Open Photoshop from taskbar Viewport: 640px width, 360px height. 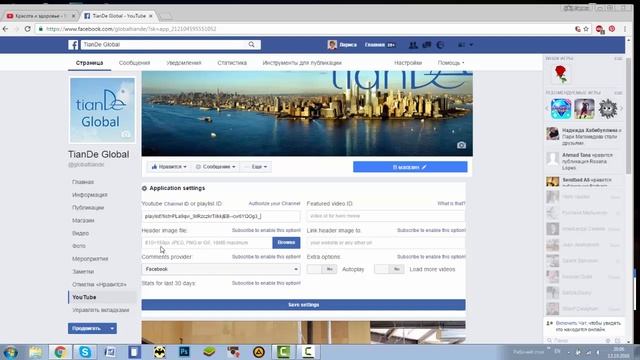coord(184,352)
